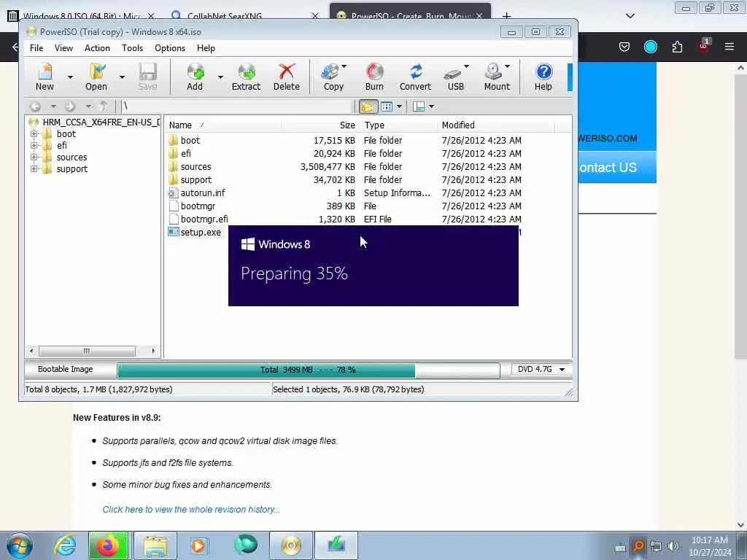Image resolution: width=747 pixels, height=560 pixels.
Task: Click the Up one level arrow
Action: coord(103,106)
